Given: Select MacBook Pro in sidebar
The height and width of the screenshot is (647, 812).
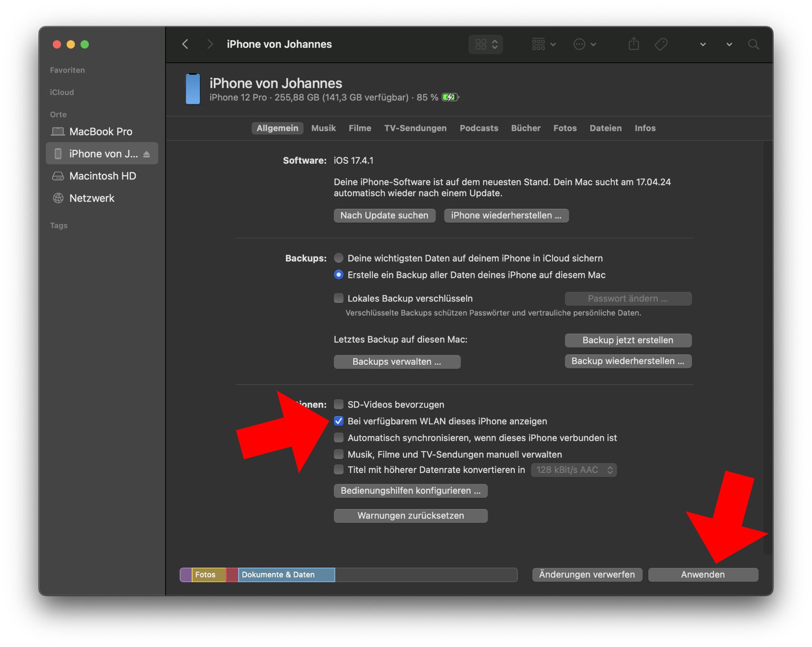Looking at the screenshot, I should click(x=101, y=132).
